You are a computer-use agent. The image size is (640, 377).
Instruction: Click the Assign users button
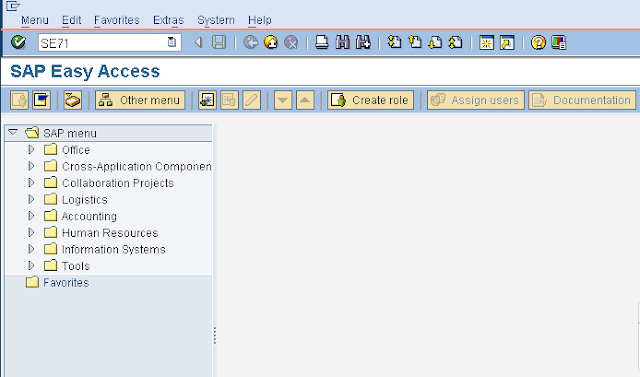coord(476,100)
